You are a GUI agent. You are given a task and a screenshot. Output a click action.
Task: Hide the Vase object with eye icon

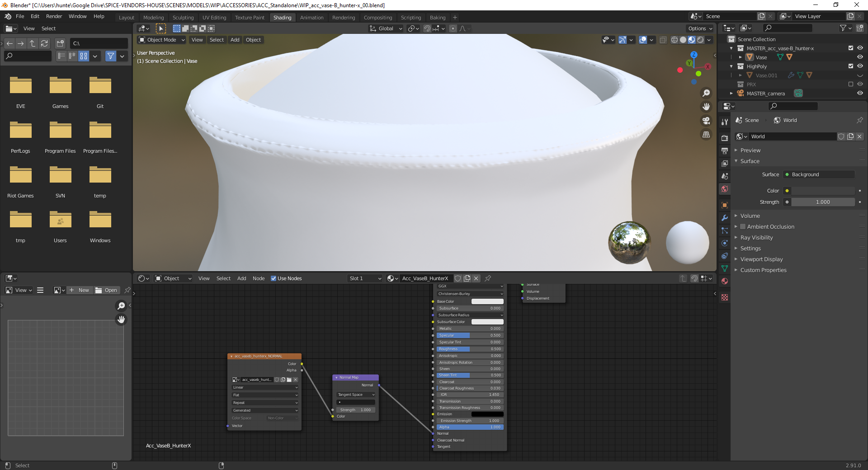(x=860, y=57)
